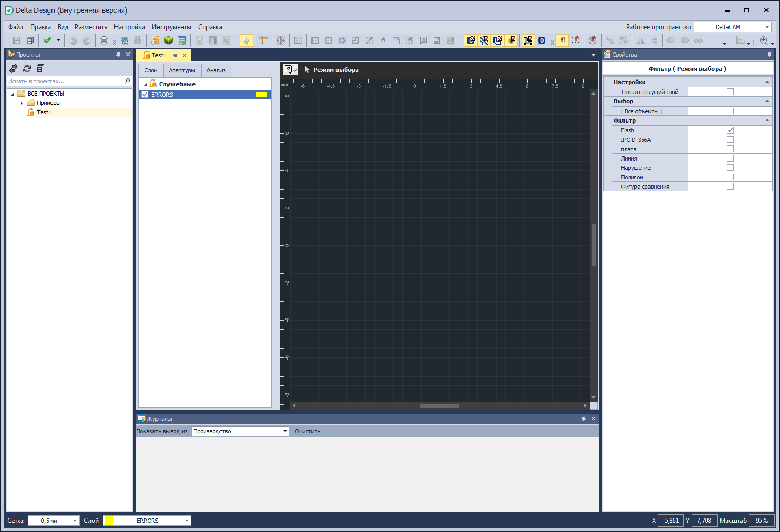Click the collapse all icon in Projects panel
The image size is (780, 532).
41,69
